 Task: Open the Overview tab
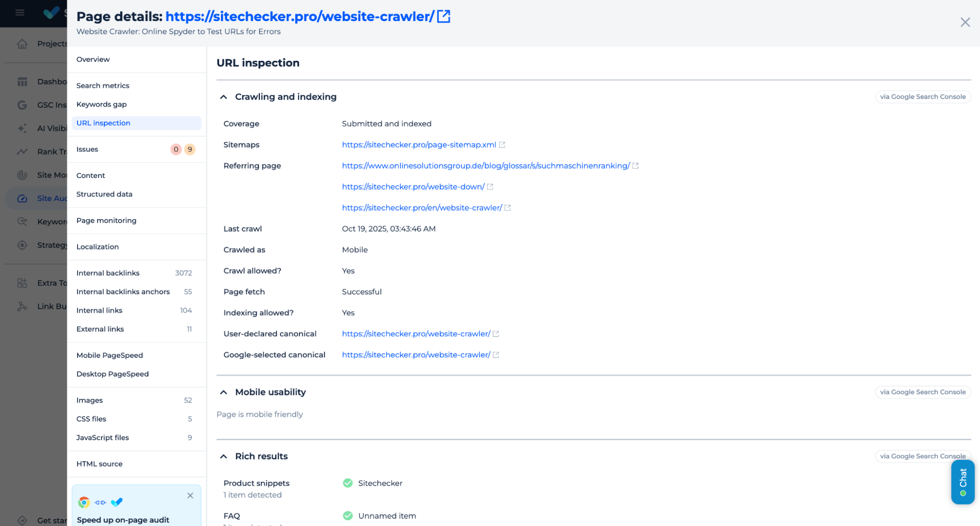click(93, 59)
